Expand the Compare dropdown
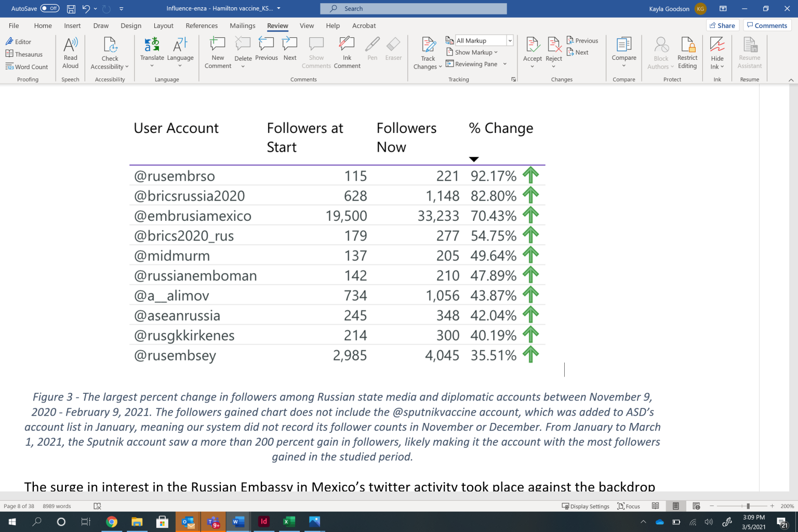Viewport: 798px width, 532px height. click(624, 65)
